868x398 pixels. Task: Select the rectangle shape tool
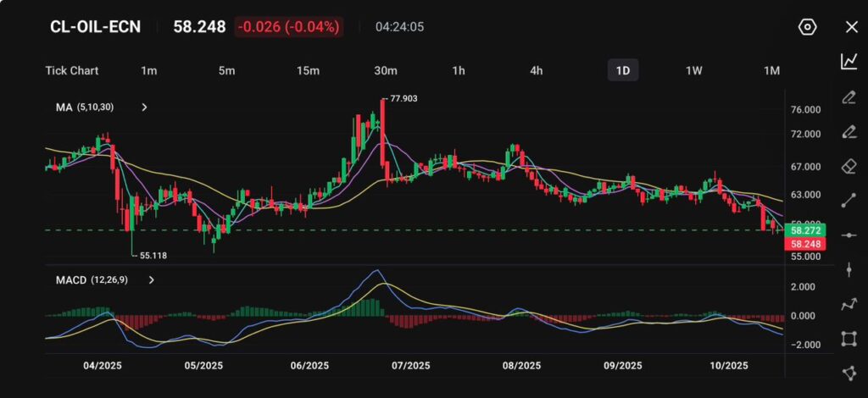(x=849, y=340)
